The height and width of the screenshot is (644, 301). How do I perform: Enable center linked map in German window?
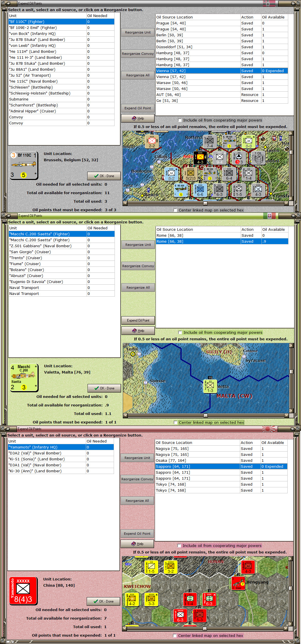(175, 210)
